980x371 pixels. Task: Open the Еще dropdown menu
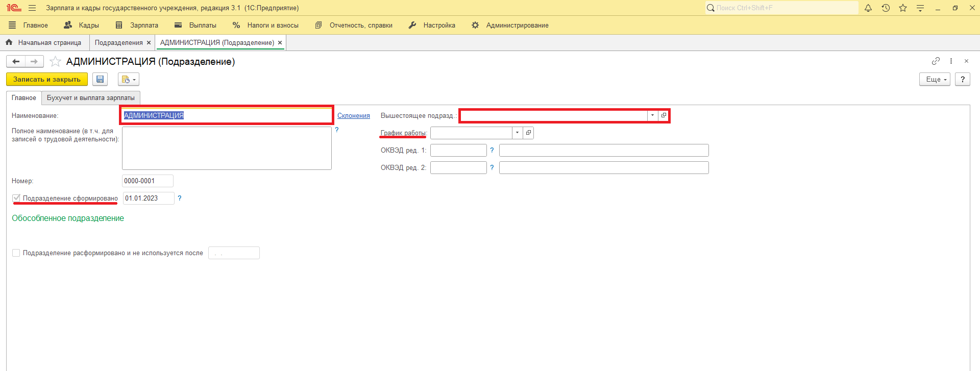(x=935, y=79)
